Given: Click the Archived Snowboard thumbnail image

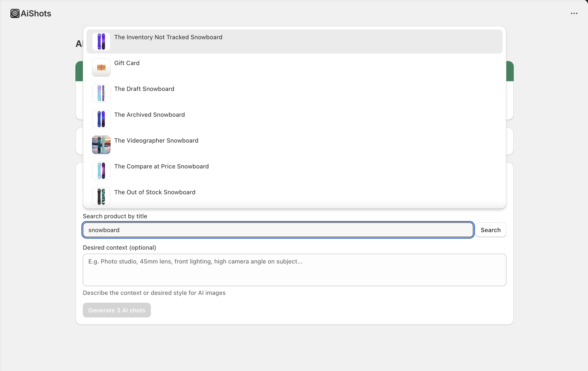Looking at the screenshot, I should 101,119.
